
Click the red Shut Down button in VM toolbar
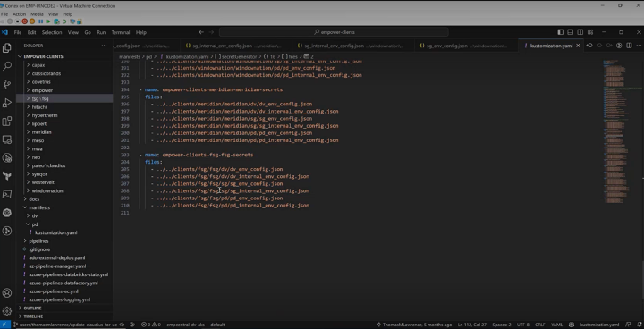25,21
